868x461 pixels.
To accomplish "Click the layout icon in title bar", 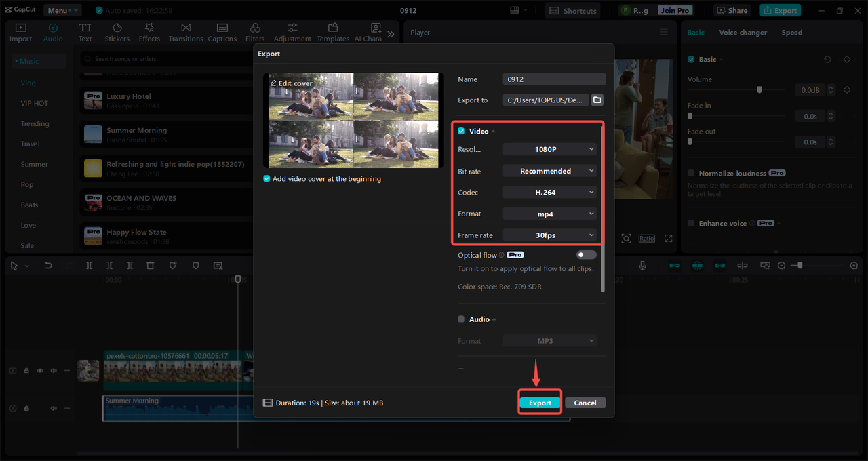I will click(515, 10).
